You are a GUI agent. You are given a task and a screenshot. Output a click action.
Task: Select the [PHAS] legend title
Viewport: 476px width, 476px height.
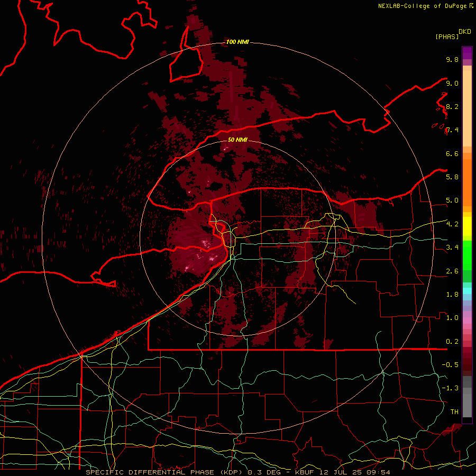(x=447, y=37)
